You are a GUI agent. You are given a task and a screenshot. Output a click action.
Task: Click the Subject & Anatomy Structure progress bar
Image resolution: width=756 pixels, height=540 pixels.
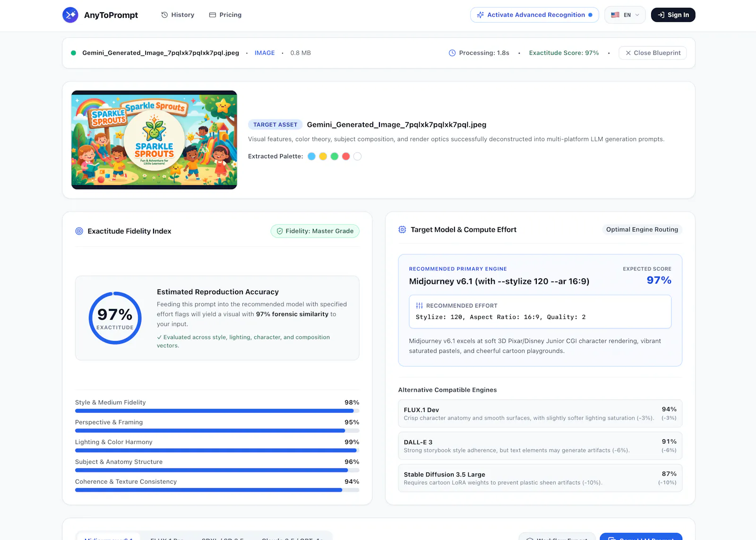[x=217, y=471]
